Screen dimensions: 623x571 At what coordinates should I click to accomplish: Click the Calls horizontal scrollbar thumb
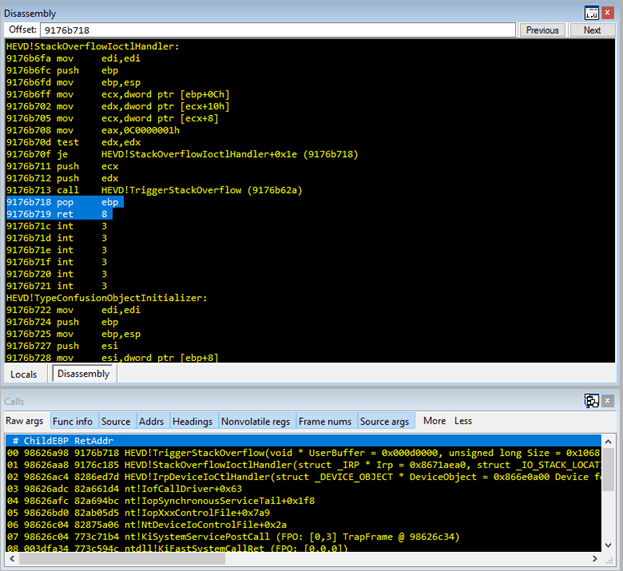point(122,559)
